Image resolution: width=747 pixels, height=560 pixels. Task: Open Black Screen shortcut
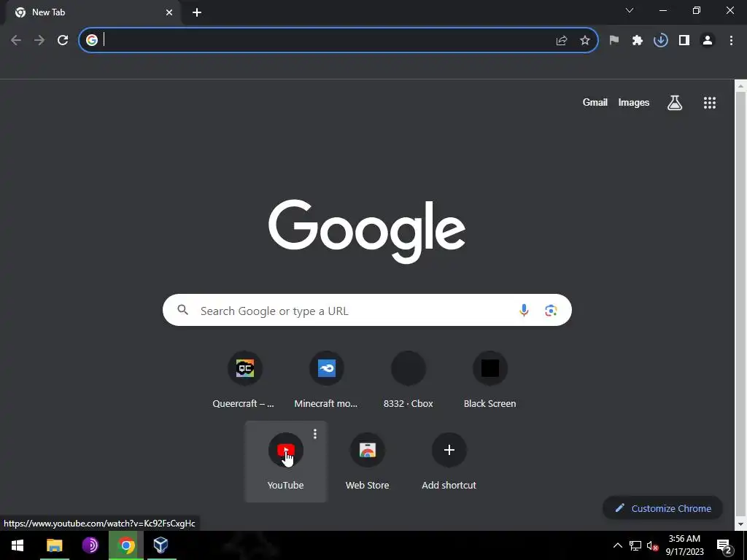click(x=489, y=379)
